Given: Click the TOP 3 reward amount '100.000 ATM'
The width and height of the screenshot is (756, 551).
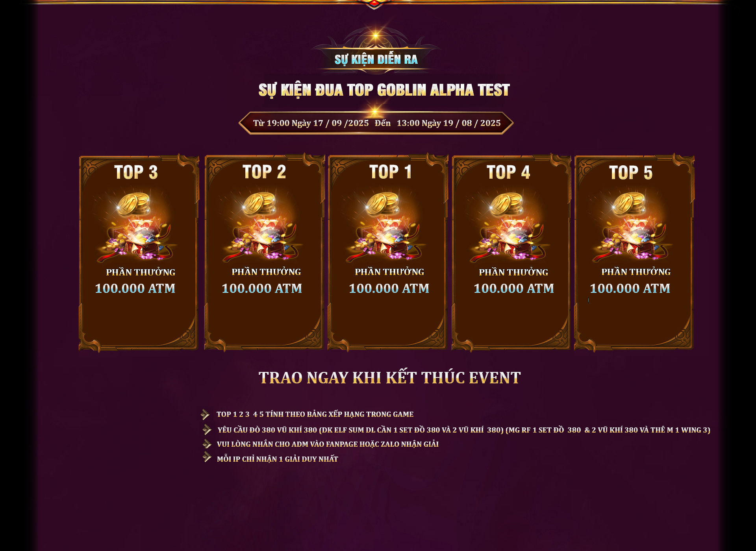Looking at the screenshot, I should point(135,288).
